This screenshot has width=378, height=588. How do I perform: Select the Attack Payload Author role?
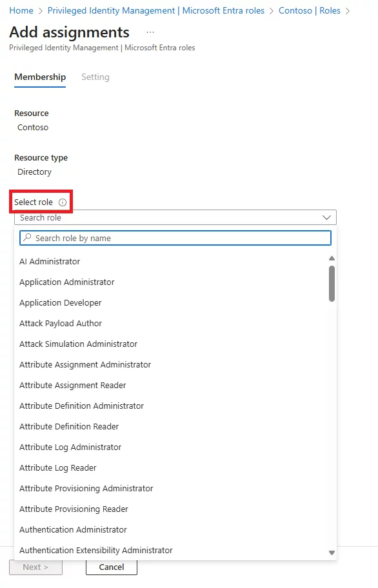[60, 323]
